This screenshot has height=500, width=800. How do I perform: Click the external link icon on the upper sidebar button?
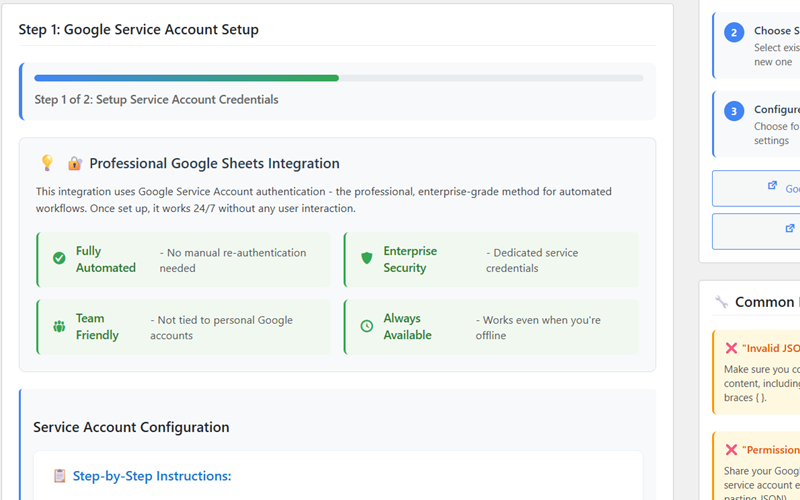click(x=772, y=186)
